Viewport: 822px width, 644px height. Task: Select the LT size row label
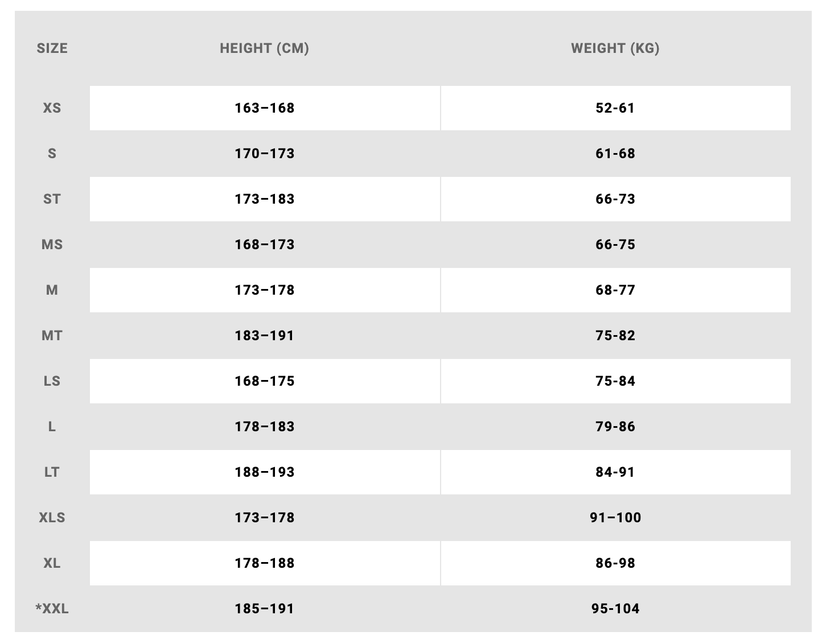click(52, 472)
